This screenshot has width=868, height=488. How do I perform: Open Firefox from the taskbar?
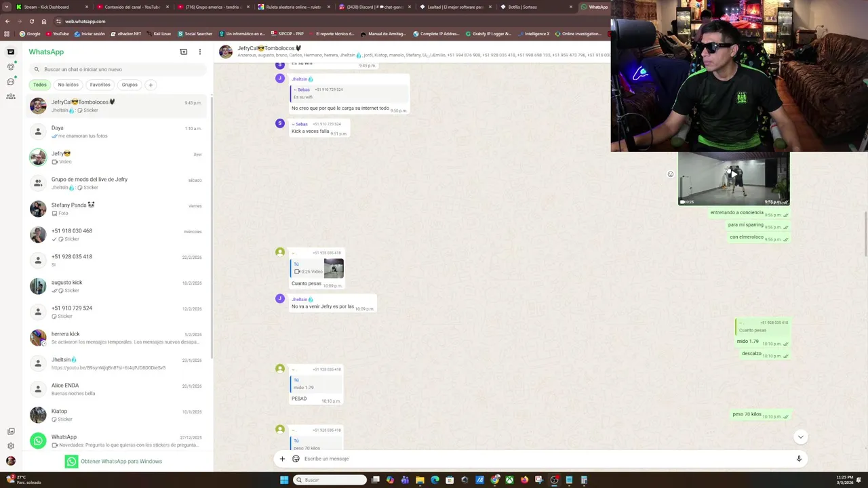coord(524,480)
